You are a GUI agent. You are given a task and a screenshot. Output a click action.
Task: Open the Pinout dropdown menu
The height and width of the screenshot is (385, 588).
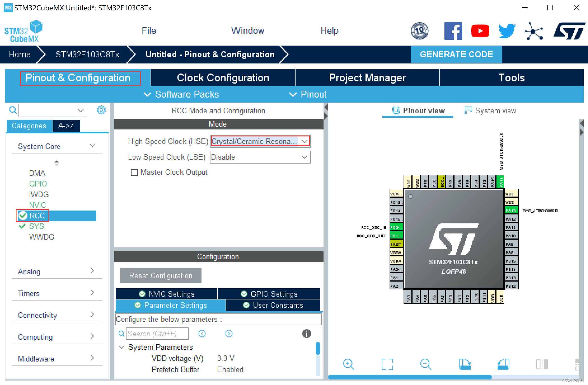308,95
